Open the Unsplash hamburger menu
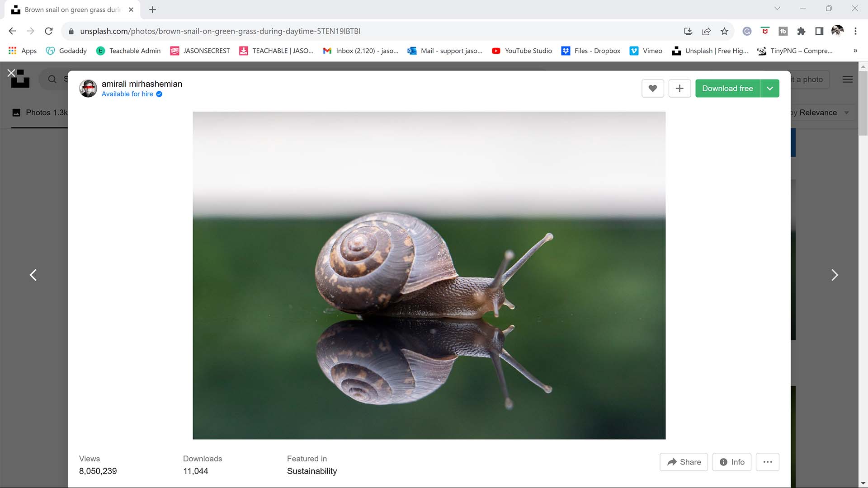The height and width of the screenshot is (488, 868). 848,80
